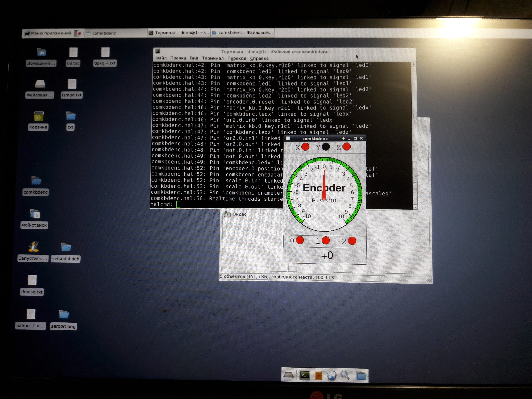Open the blue home folder in the dock
The height and width of the screenshot is (399, 532).
[361, 376]
